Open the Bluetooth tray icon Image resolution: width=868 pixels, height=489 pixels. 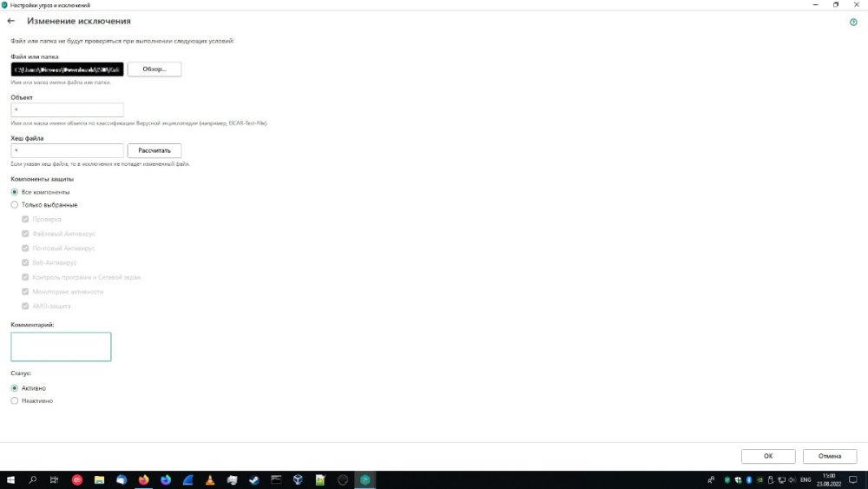pyautogui.click(x=749, y=480)
